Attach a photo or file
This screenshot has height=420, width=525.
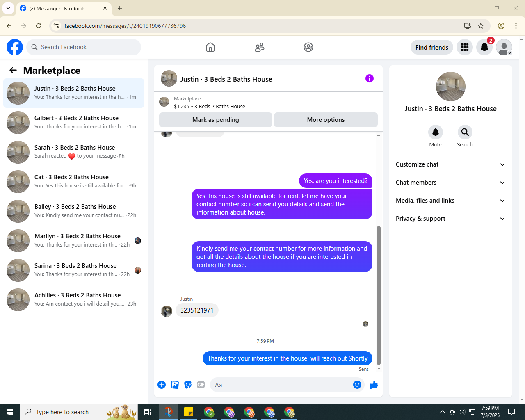coord(175,385)
